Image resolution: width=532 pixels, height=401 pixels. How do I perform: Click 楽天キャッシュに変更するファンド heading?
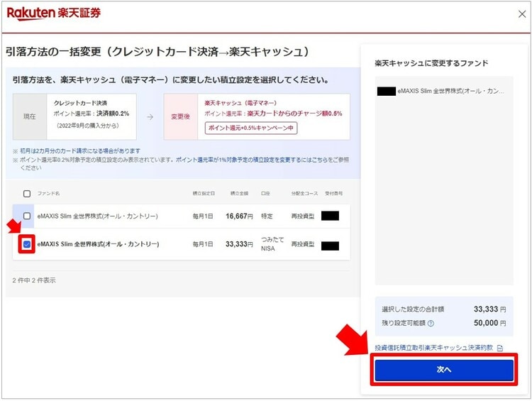[431, 63]
